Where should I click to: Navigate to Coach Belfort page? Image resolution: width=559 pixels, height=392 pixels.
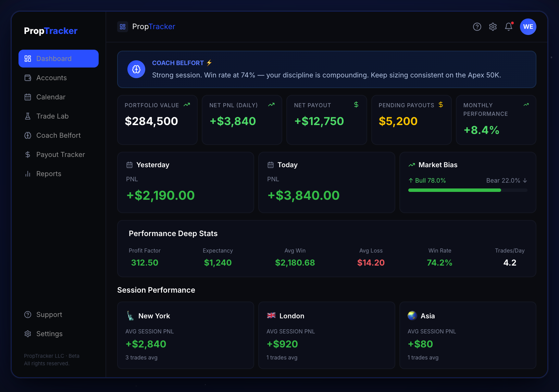[58, 135]
